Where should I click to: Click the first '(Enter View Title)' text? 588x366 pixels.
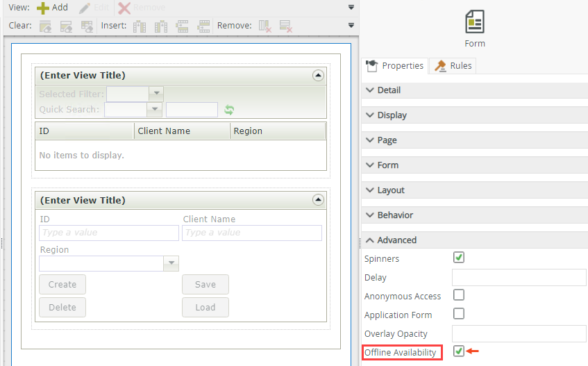pos(83,76)
